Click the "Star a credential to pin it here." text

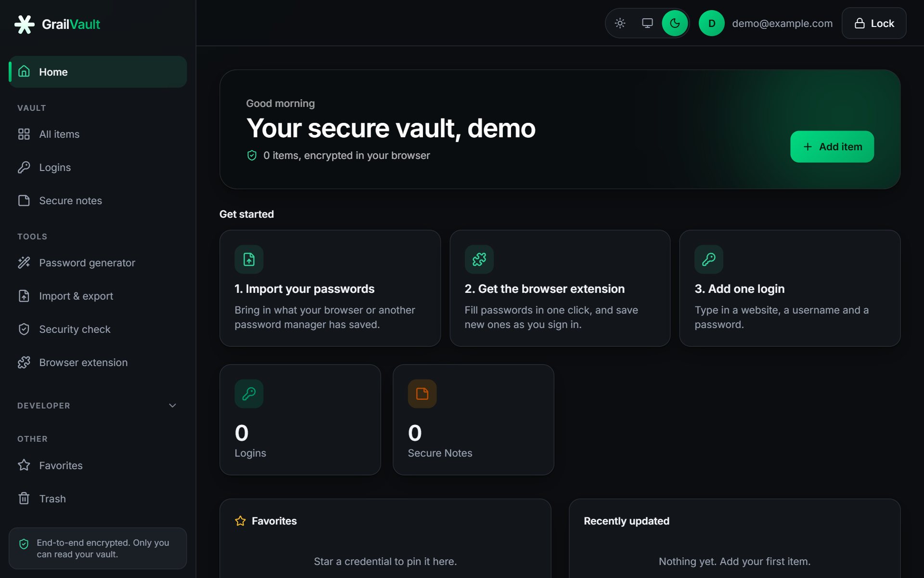pos(385,561)
